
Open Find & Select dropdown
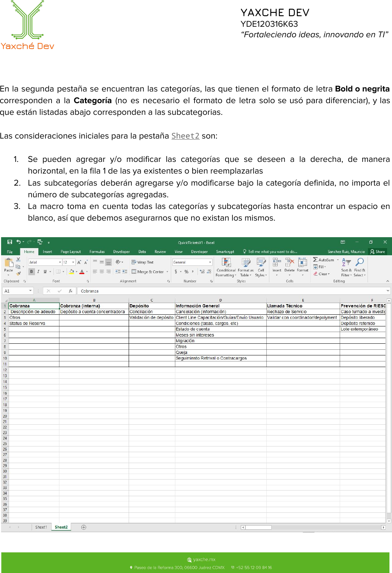[360, 267]
